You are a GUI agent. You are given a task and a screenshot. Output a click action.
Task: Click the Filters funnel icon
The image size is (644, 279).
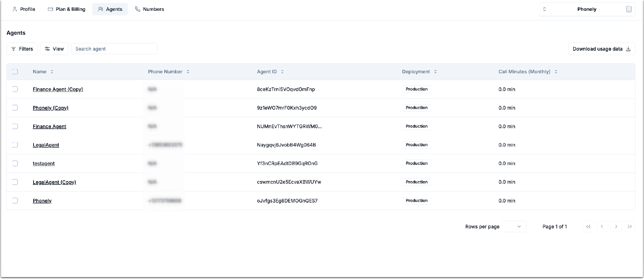point(14,49)
